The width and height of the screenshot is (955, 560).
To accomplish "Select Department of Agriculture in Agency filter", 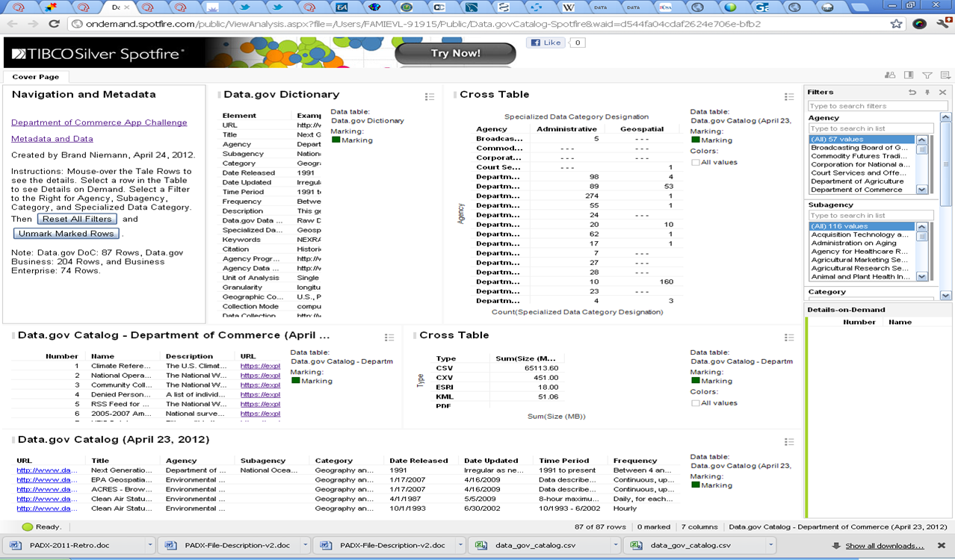I will pos(862,181).
